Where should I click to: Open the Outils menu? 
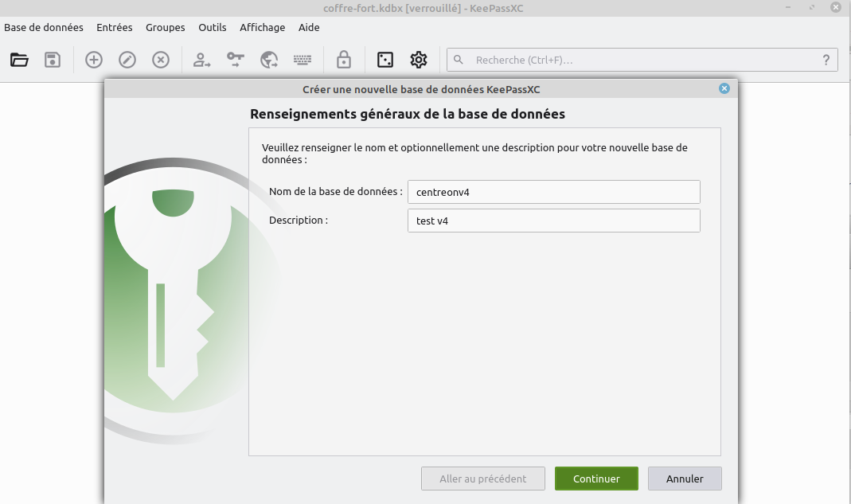pos(213,27)
